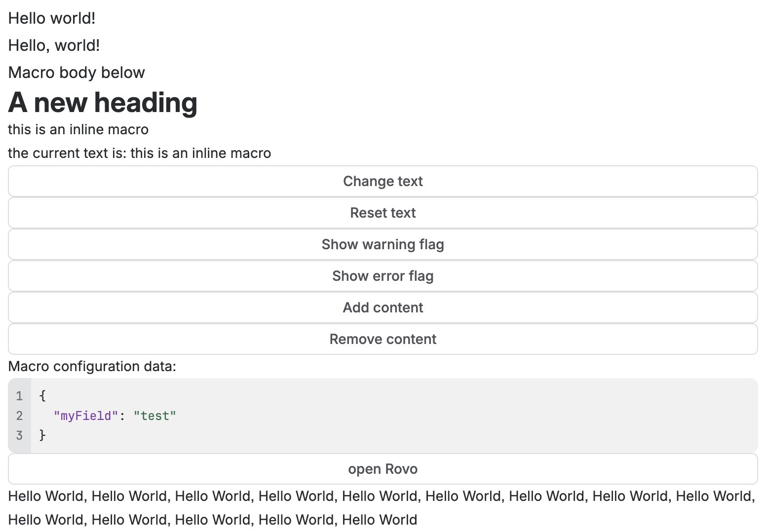Screen dimensions: 766x532
Task: Click the Reset text button
Action: (383, 213)
